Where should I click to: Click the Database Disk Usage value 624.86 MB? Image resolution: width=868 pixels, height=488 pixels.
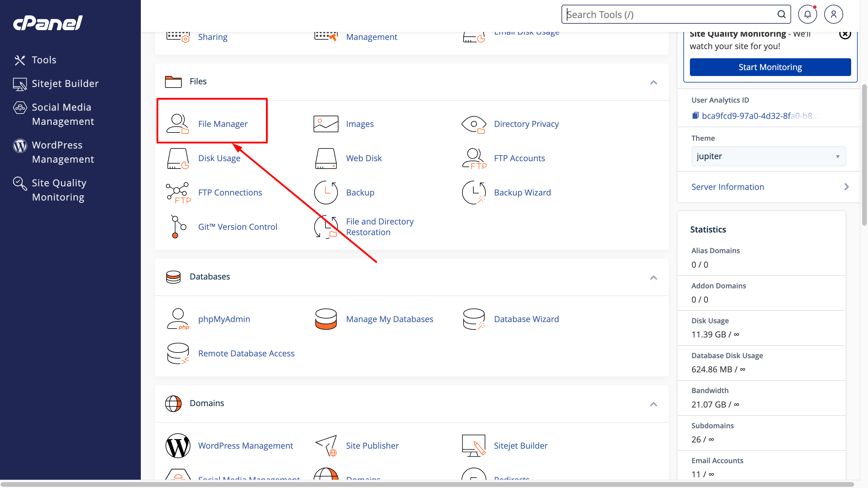point(718,369)
